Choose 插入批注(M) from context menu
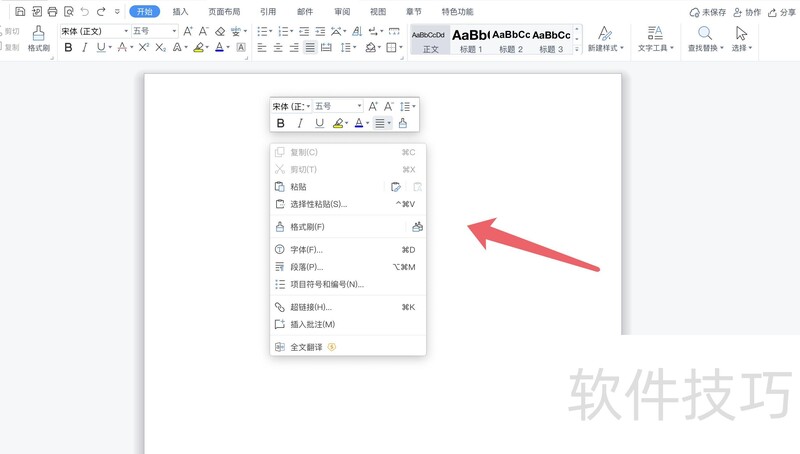The width and height of the screenshot is (800, 454). (348, 324)
